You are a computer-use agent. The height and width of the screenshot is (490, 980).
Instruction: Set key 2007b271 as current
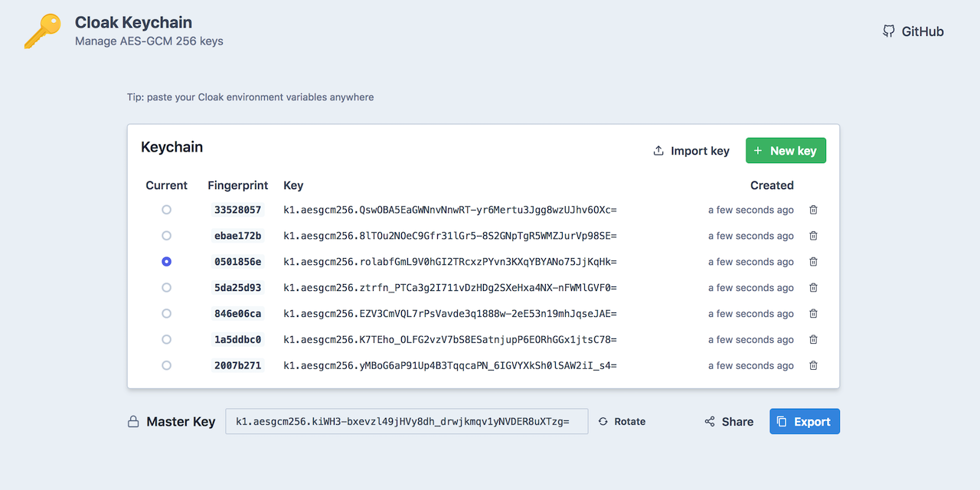coord(166,366)
